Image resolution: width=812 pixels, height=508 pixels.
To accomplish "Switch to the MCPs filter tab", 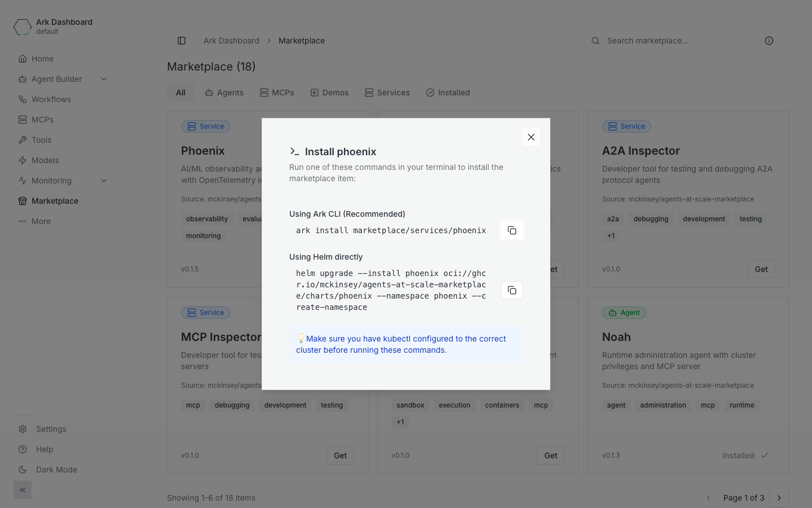I will [277, 93].
